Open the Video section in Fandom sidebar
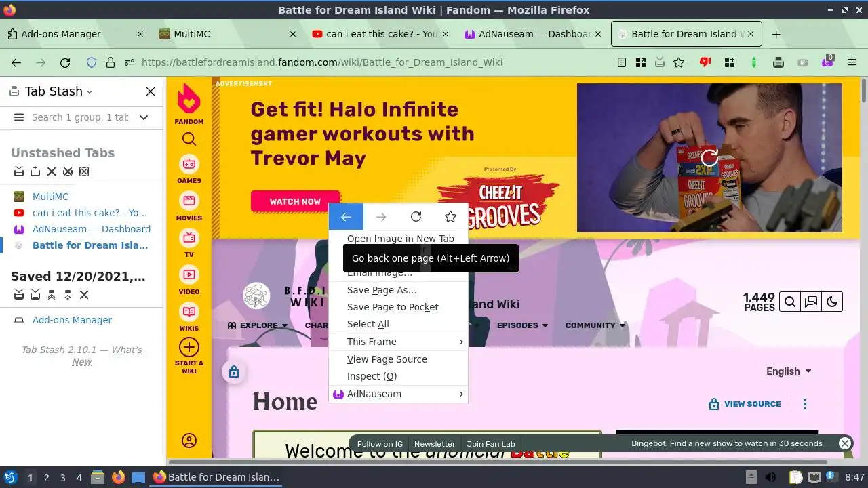This screenshot has height=488, width=868. tap(189, 281)
